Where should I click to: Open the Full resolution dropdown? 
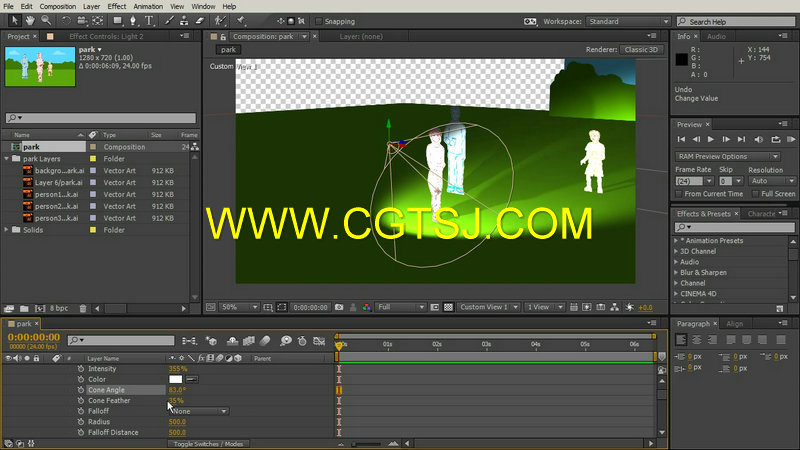point(400,307)
